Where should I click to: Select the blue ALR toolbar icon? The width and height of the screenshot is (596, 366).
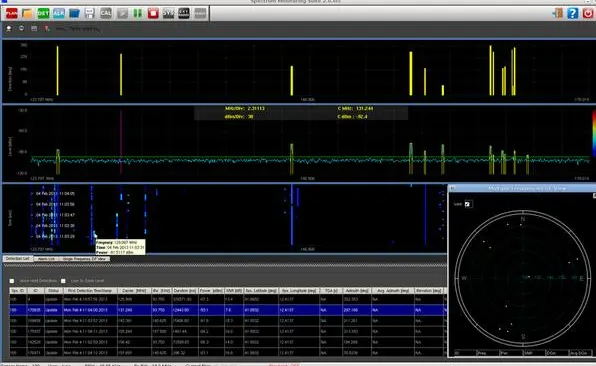tap(59, 14)
